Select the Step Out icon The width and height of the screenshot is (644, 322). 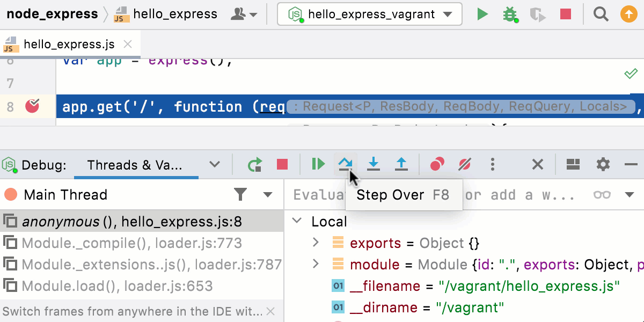tap(401, 165)
